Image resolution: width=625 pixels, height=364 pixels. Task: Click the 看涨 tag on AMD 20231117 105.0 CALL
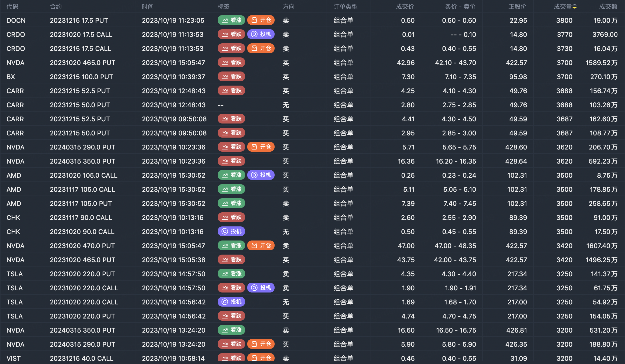(231, 189)
